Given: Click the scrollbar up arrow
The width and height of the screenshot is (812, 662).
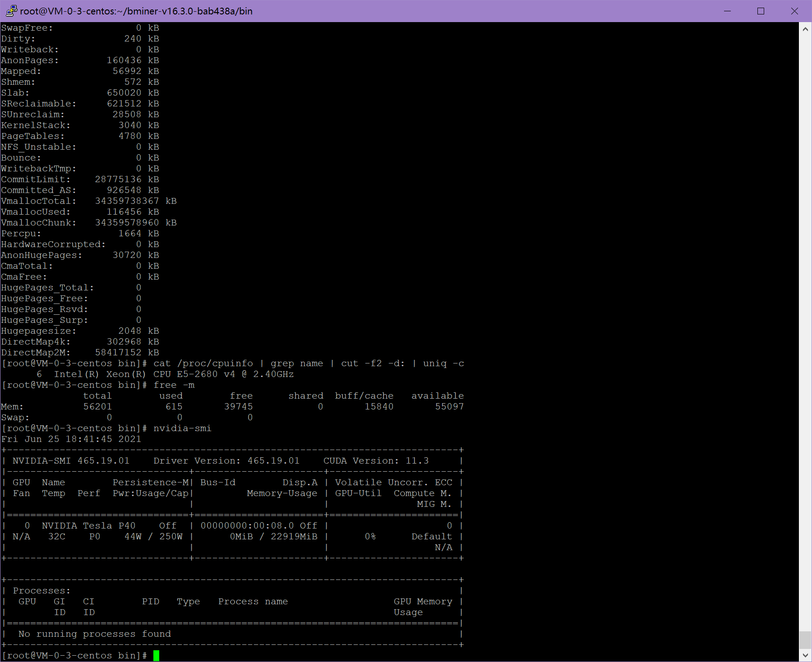Looking at the screenshot, I should coord(805,29).
